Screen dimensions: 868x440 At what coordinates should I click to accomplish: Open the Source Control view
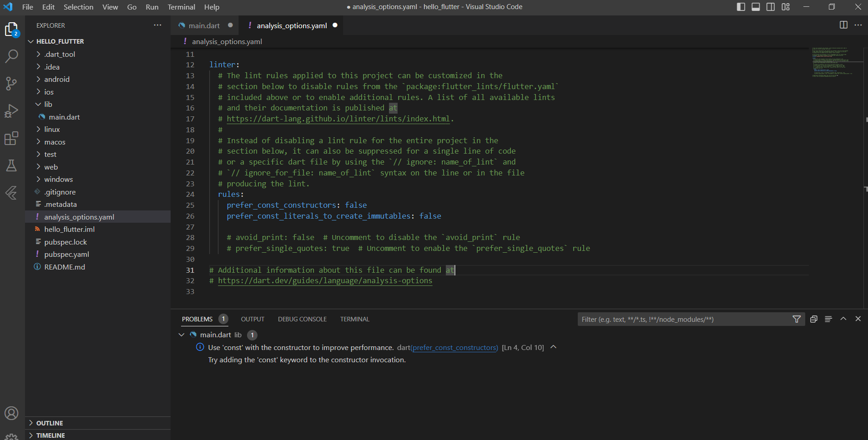11,83
